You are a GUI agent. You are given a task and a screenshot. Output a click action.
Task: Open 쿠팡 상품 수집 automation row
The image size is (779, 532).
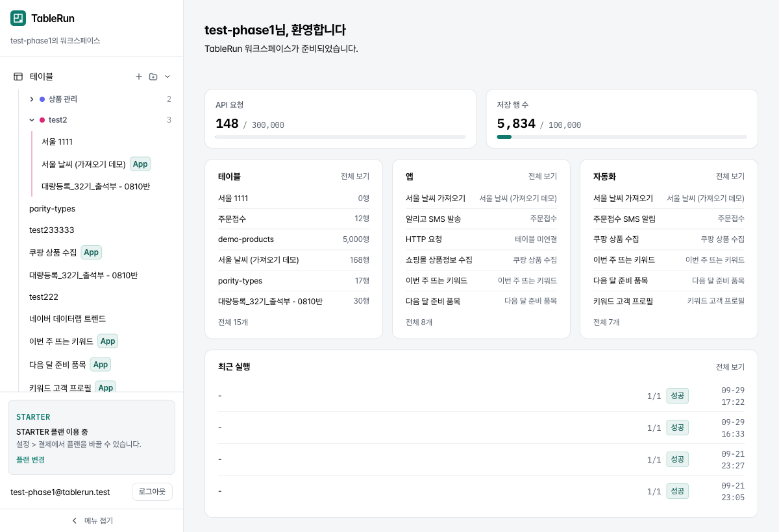coord(669,239)
